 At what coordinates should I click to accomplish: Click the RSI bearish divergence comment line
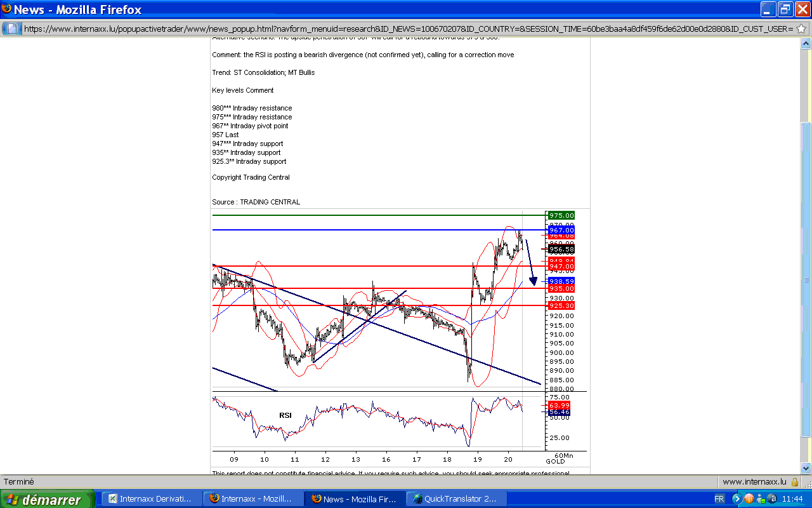363,55
